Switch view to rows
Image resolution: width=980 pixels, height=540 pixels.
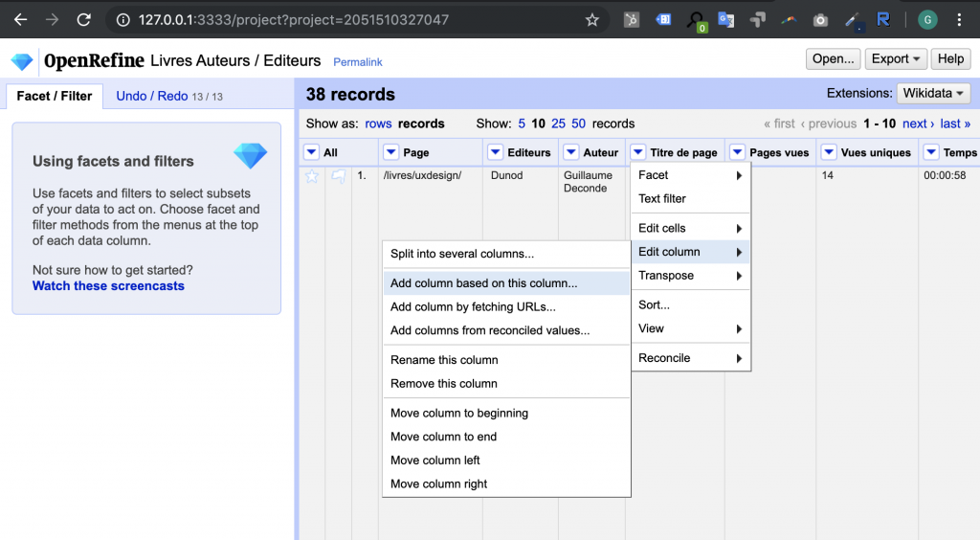[x=378, y=124]
